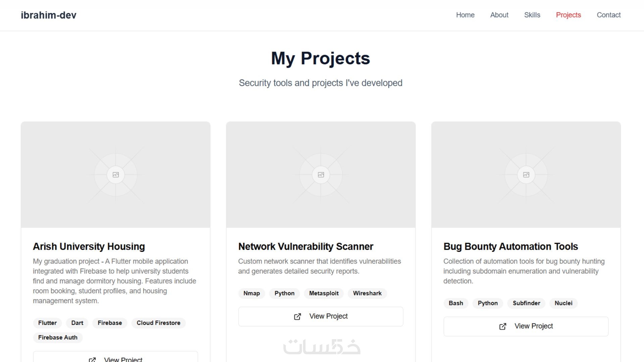Open the Home nav link
The width and height of the screenshot is (644, 362).
tap(465, 15)
